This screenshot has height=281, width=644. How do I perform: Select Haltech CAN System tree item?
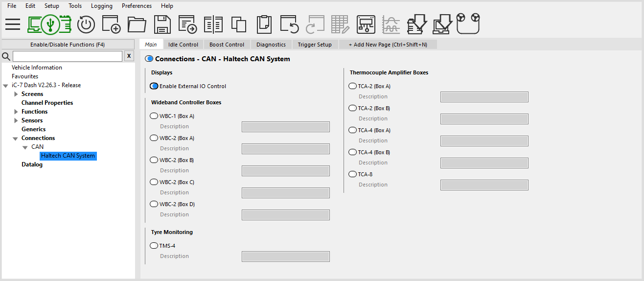click(x=68, y=156)
